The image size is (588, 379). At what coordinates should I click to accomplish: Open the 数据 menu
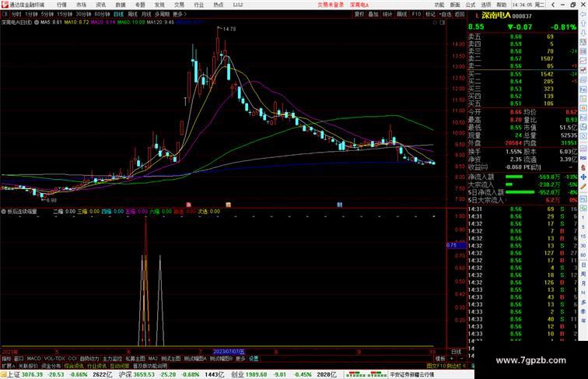(121, 5)
